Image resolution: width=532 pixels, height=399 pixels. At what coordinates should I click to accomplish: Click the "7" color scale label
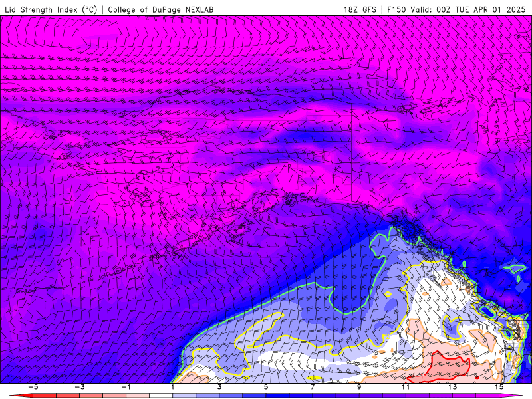tap(313, 387)
